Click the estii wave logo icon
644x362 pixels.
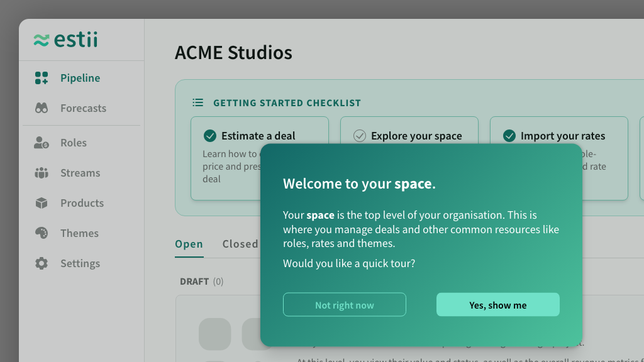click(42, 41)
